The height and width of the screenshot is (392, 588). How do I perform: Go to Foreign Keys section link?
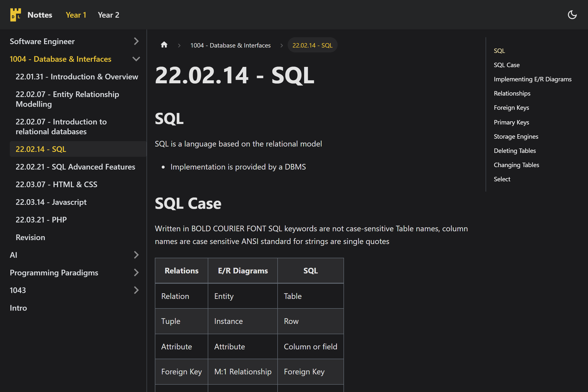click(x=511, y=108)
